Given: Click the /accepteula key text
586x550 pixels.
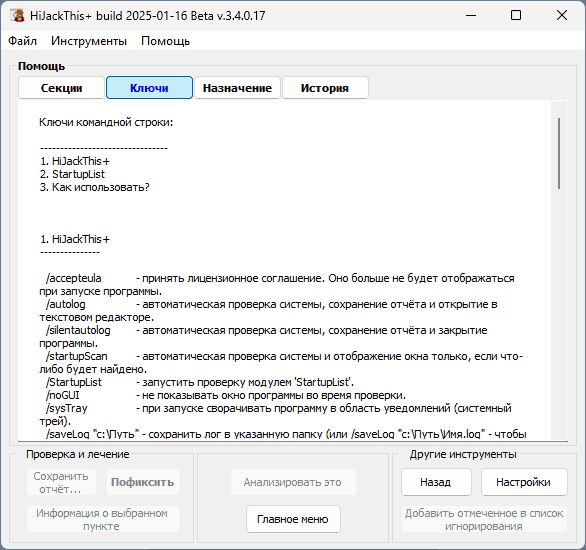Looking at the screenshot, I should [74, 278].
